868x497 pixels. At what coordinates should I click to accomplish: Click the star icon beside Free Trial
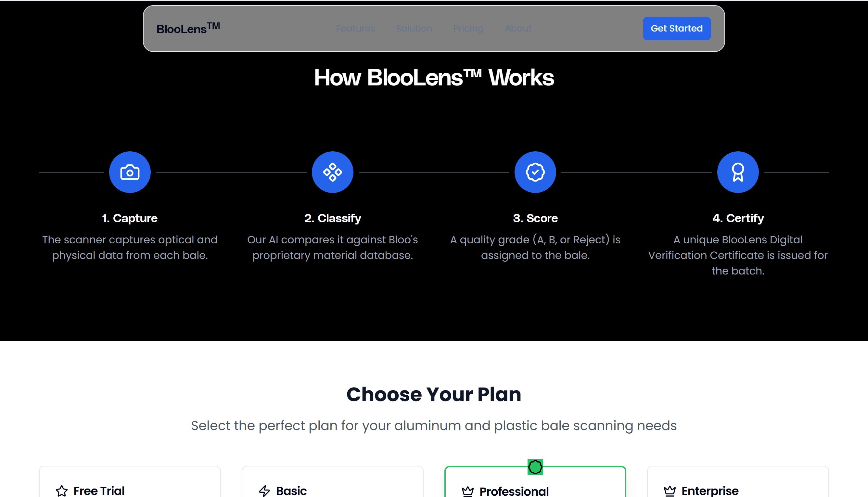click(x=62, y=491)
